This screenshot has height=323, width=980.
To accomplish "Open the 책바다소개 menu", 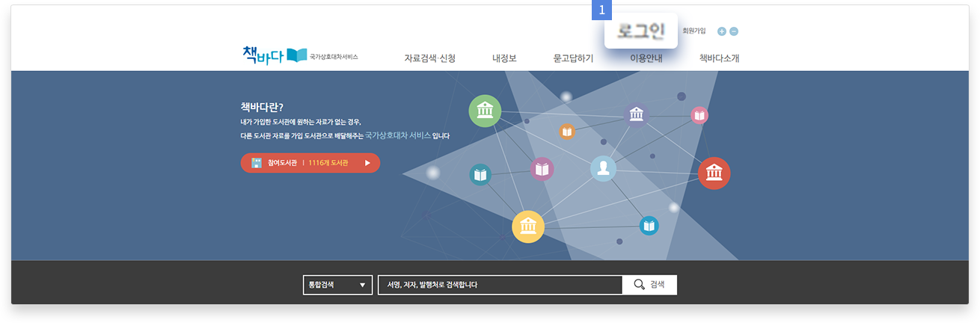I will pyautogui.click(x=719, y=58).
